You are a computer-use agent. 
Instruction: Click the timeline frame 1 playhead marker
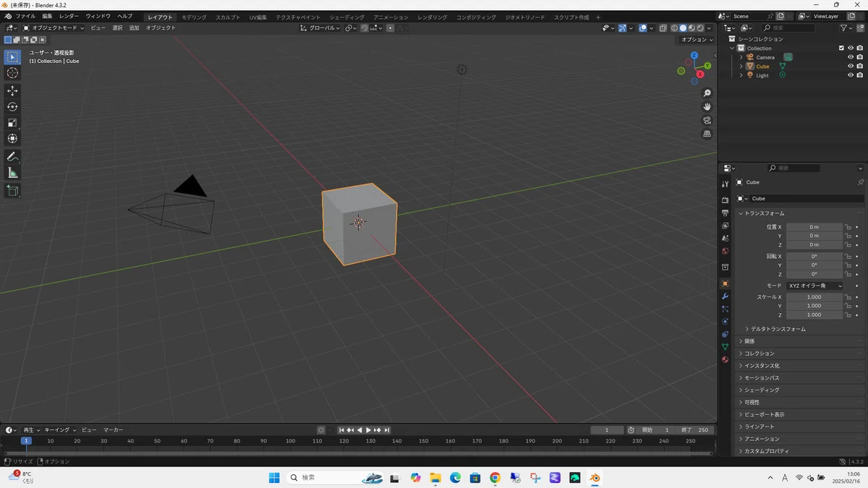coord(26,440)
